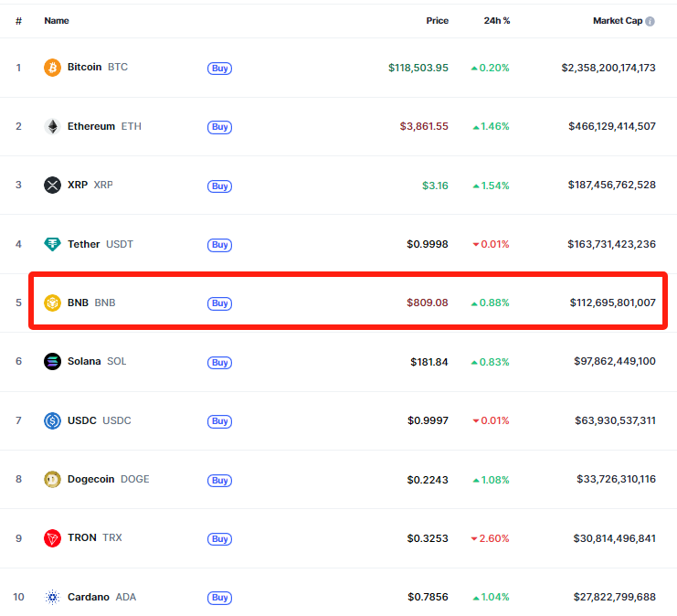Viewport: 677px width, 616px height.
Task: Click the USDC logo icon
Action: pyautogui.click(x=52, y=420)
